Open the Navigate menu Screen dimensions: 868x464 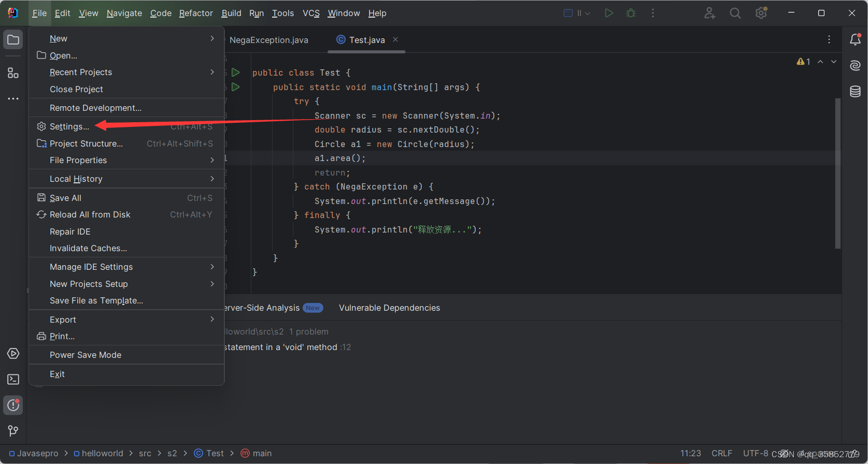click(124, 13)
